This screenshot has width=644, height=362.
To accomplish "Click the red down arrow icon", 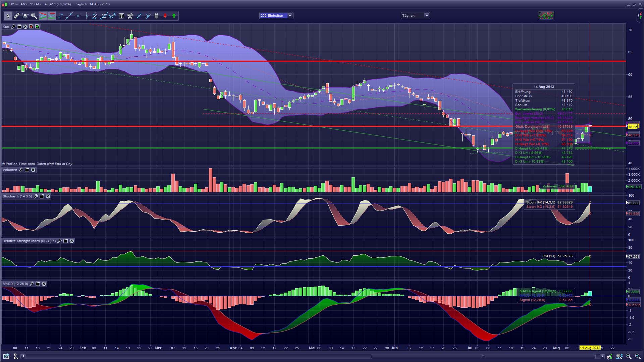I will (x=165, y=16).
